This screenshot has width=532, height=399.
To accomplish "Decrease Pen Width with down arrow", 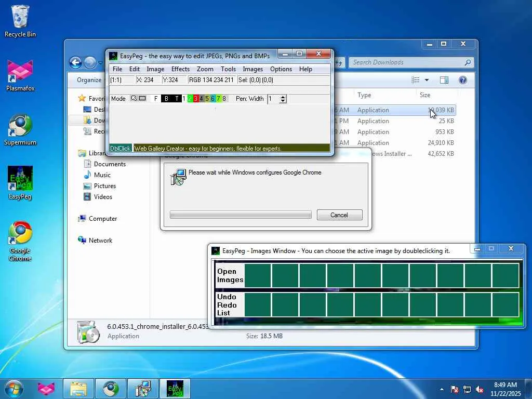I will click(x=283, y=101).
